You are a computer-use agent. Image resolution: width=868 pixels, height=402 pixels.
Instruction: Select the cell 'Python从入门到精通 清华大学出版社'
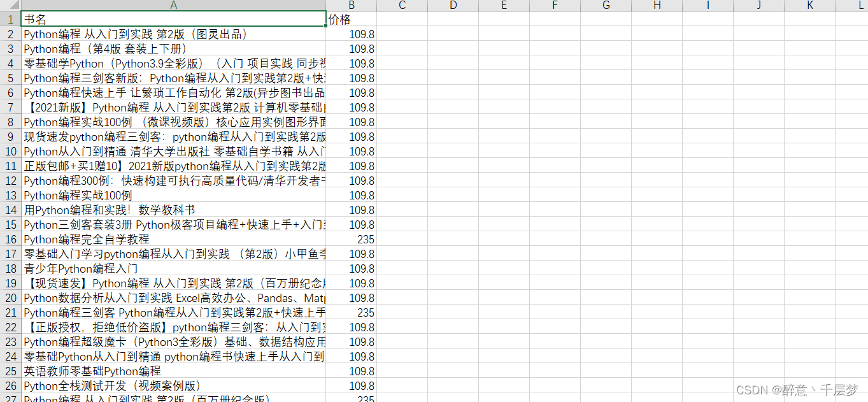tap(173, 151)
